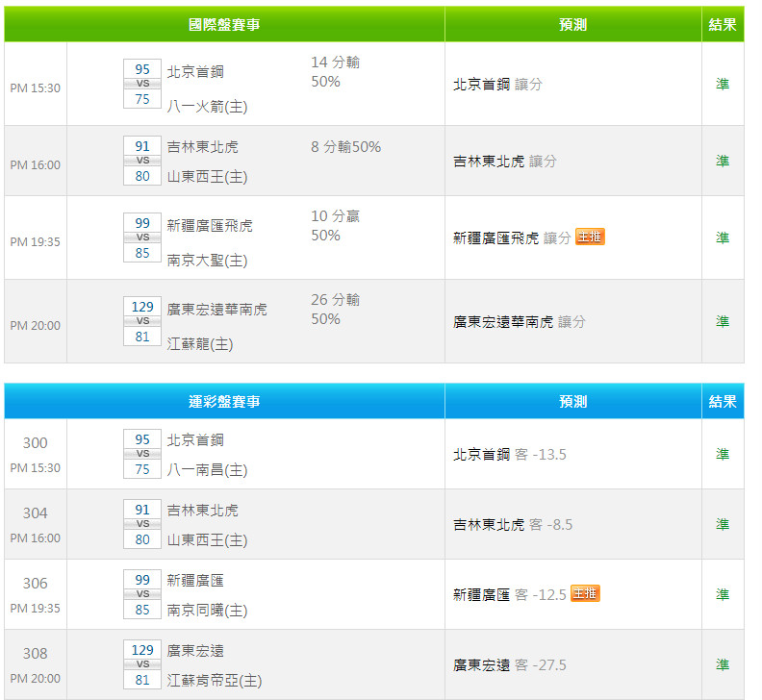Click the PM 15:30 time in the 國際盤 table
Viewport: 762px width, 700px height.
[x=35, y=87]
